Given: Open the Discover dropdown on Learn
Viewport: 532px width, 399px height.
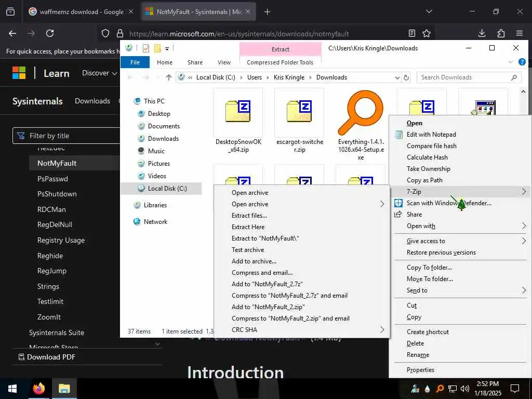Looking at the screenshot, I should pyautogui.click(x=99, y=73).
